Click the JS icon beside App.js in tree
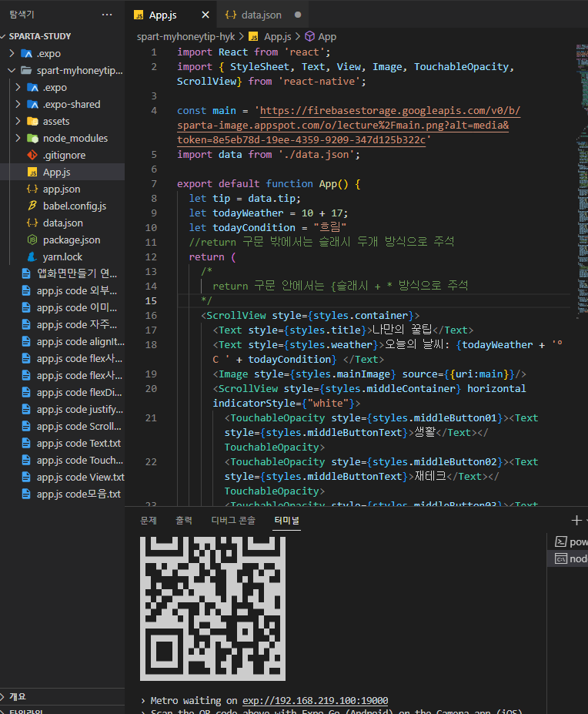 click(x=32, y=172)
